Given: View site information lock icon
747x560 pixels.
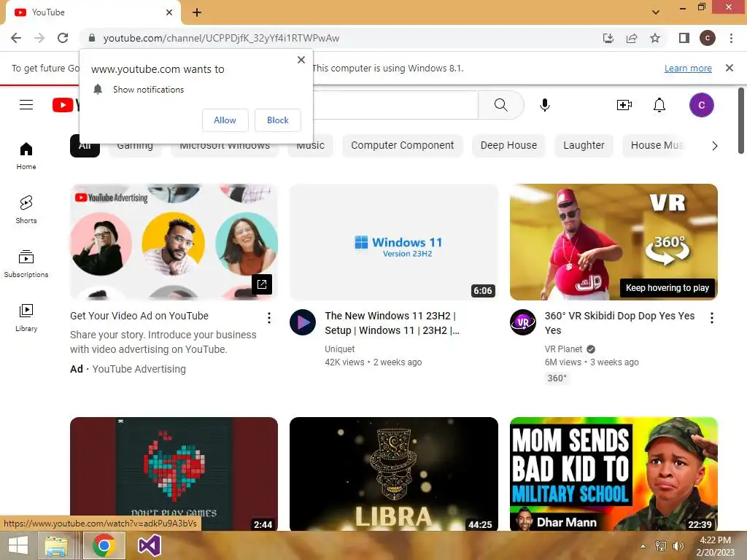Looking at the screenshot, I should pyautogui.click(x=92, y=38).
